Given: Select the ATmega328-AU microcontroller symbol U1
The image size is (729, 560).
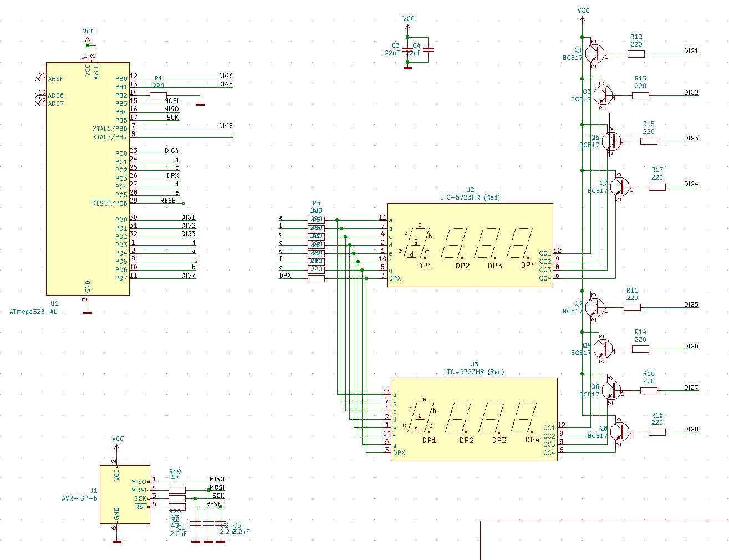Looking at the screenshot, I should point(88,179).
